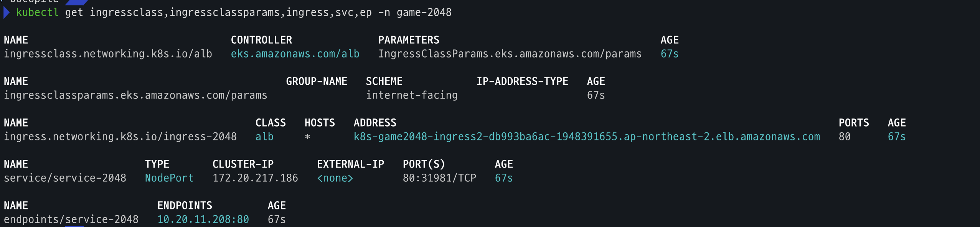Image resolution: width=980 pixels, height=227 pixels.
Task: Click the IP-ADDRESS-TYPE column header
Action: pyautogui.click(x=522, y=82)
